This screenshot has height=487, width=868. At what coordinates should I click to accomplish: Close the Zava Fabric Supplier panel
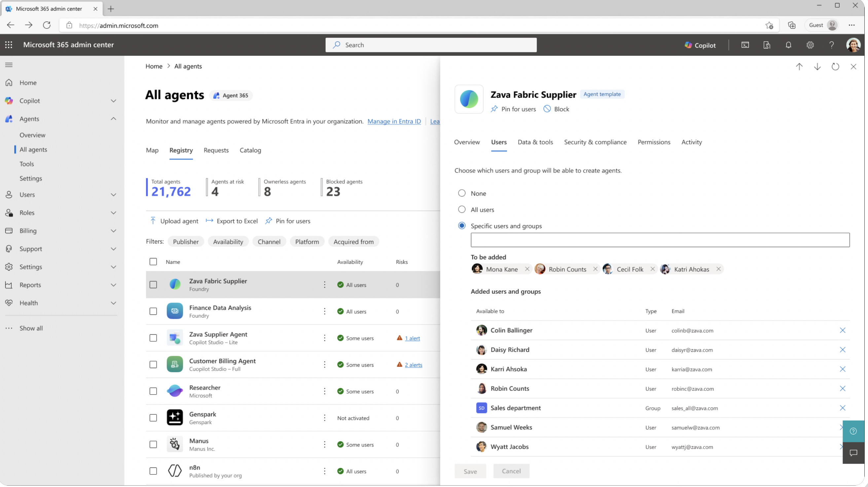tap(853, 67)
